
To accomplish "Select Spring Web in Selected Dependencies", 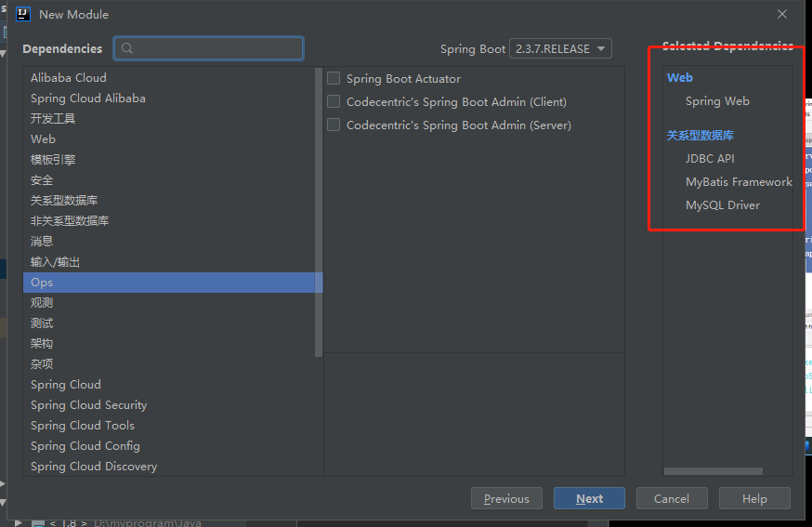I will pos(717,101).
